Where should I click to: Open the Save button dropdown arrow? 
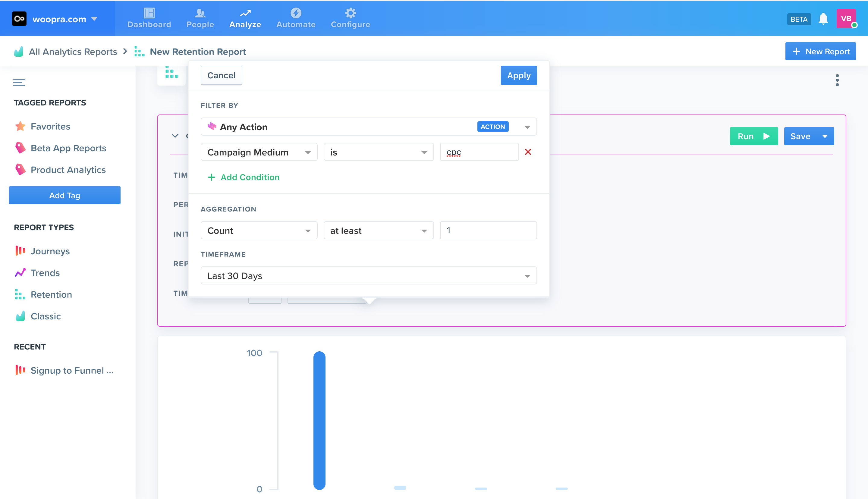[x=825, y=137]
